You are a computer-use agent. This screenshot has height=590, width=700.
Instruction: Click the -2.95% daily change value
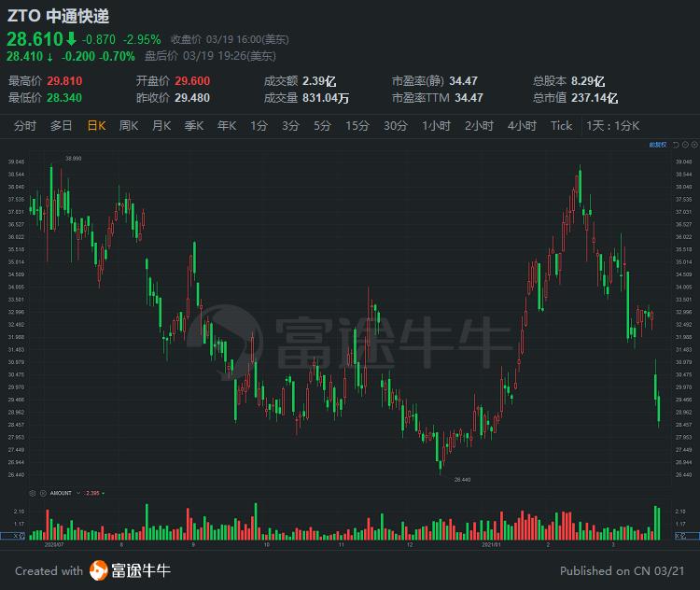click(x=142, y=40)
